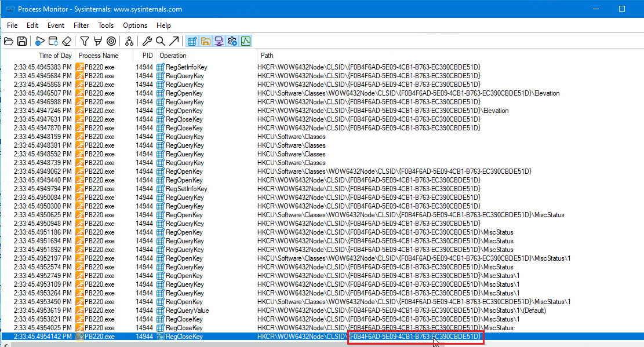Select the time 2:33:45.4952197 PM

43,258
